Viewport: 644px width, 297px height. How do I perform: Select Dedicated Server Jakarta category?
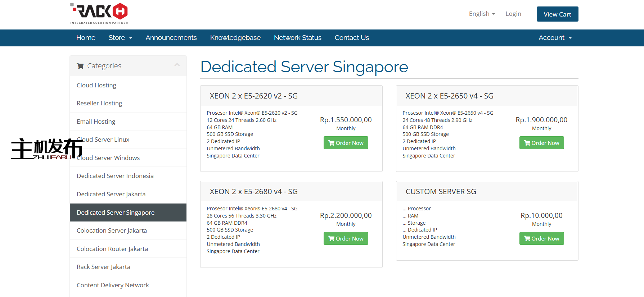pyautogui.click(x=111, y=194)
